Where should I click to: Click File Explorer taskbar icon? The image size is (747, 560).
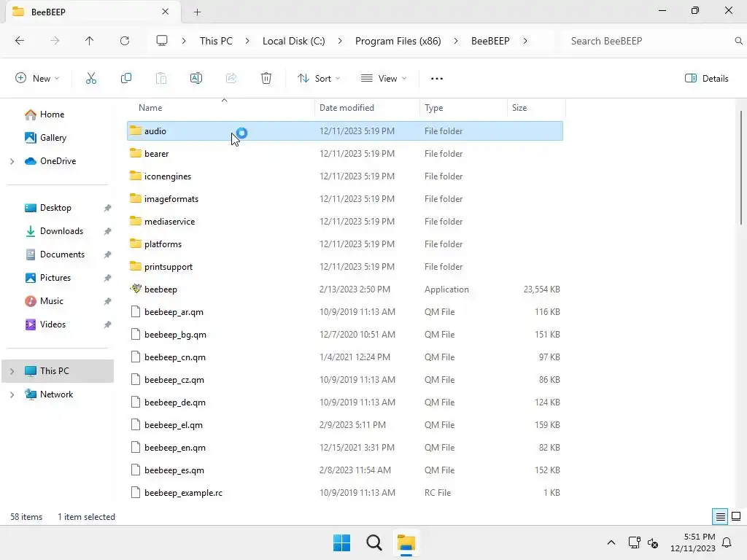tap(406, 542)
